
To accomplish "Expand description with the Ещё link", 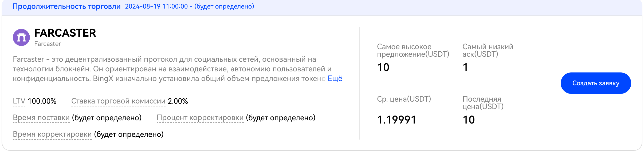I will [x=335, y=79].
